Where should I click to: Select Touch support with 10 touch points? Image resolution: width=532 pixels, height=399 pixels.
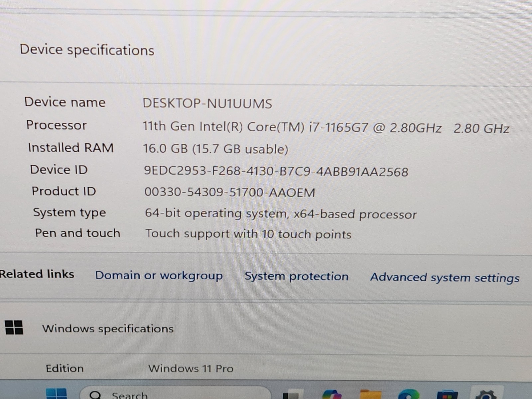(248, 234)
